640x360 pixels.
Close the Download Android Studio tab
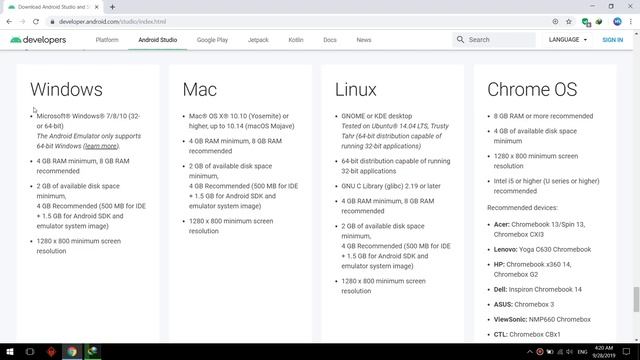pos(96,7)
